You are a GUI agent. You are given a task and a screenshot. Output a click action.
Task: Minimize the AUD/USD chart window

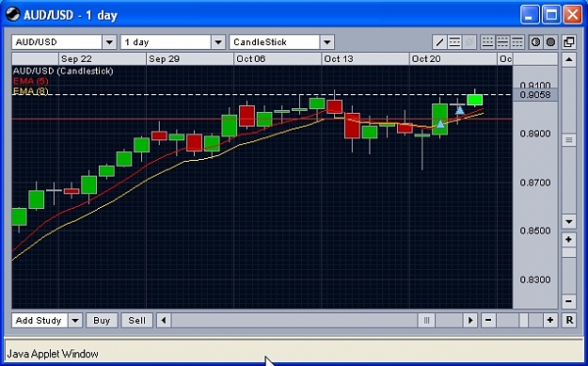coord(530,15)
